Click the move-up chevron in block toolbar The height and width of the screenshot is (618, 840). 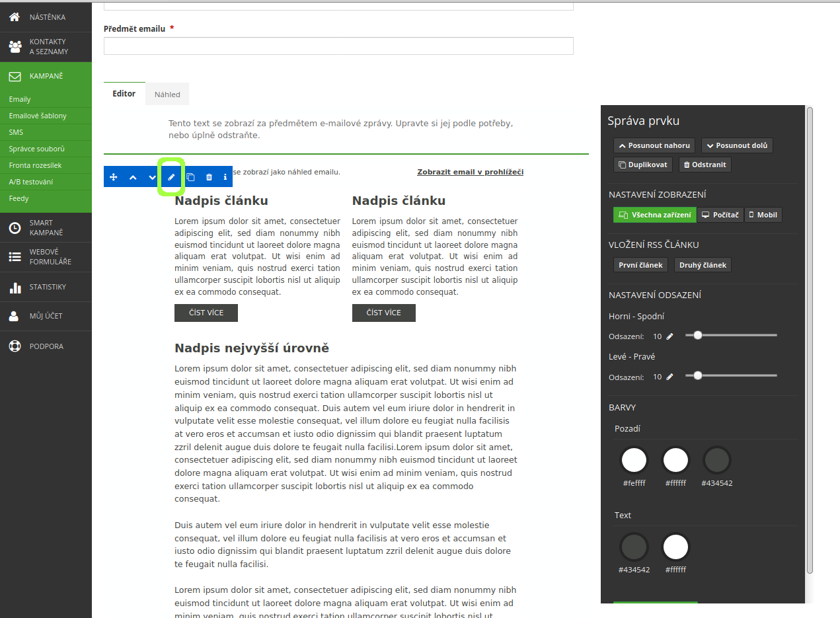pyautogui.click(x=133, y=177)
